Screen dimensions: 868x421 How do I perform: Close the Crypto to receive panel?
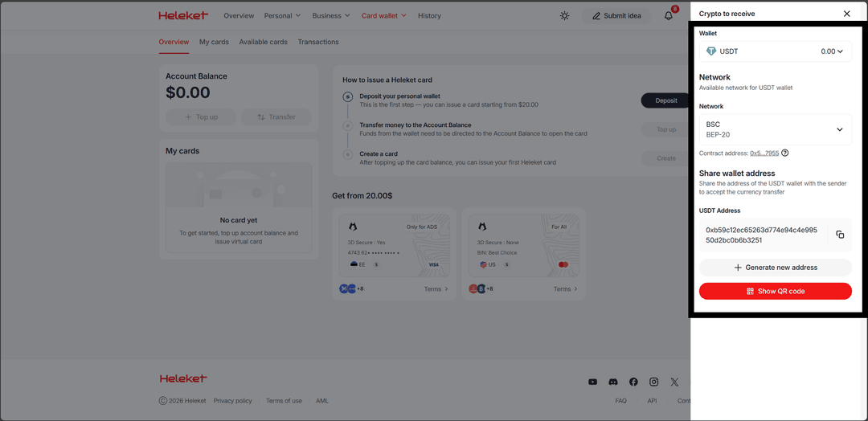click(846, 14)
